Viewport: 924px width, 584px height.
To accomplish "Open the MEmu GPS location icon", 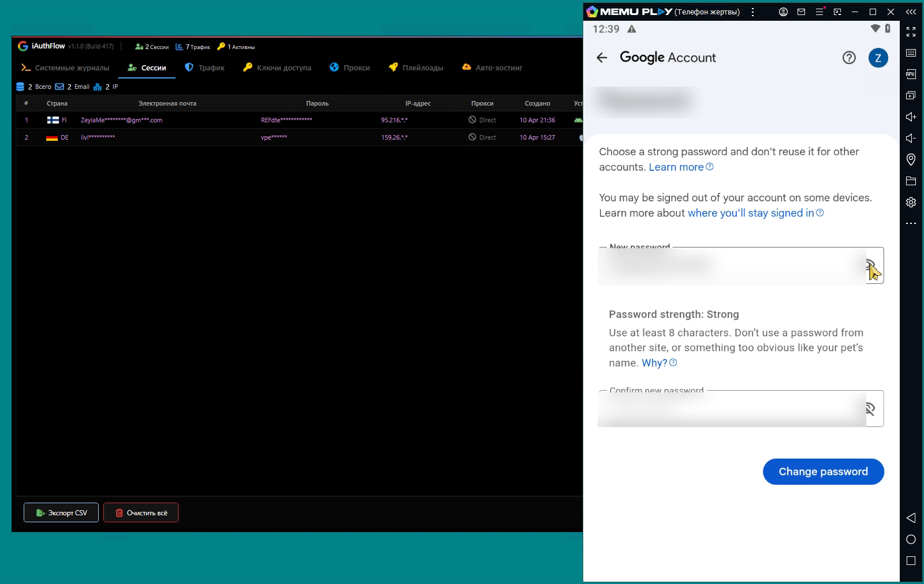I will point(911,159).
